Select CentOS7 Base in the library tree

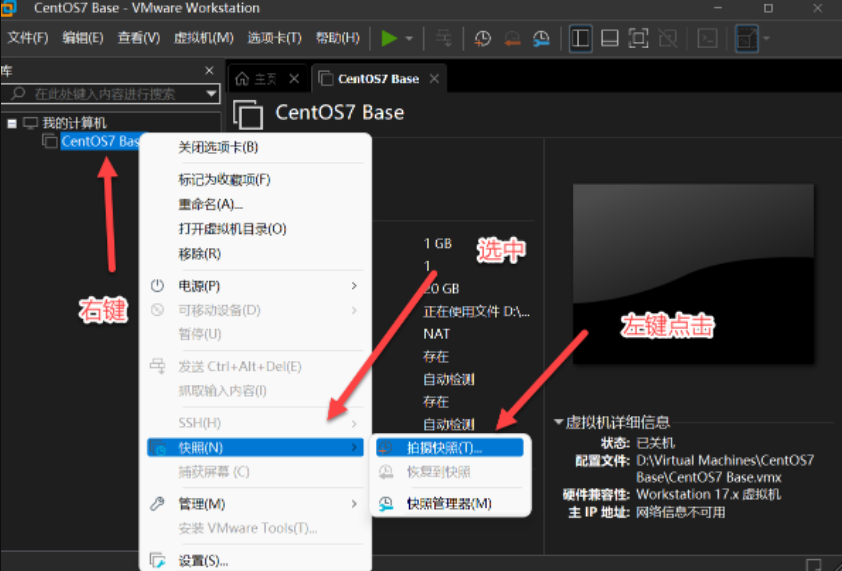(100, 141)
